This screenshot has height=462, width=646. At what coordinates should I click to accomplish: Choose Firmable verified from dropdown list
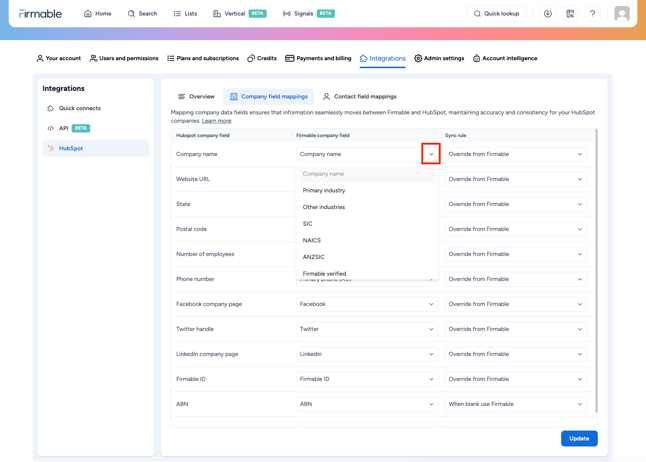pos(367,273)
